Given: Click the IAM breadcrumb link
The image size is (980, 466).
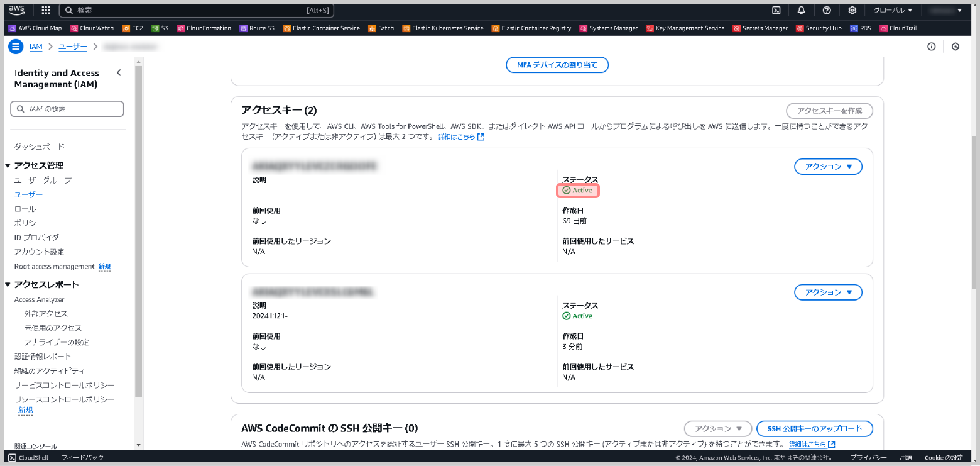Looking at the screenshot, I should (x=36, y=47).
